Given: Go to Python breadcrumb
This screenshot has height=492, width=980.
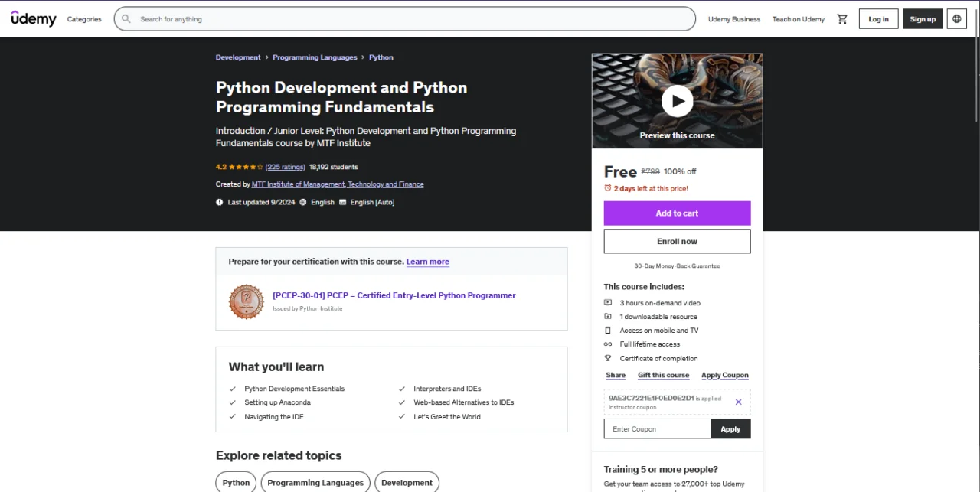Looking at the screenshot, I should click(381, 57).
